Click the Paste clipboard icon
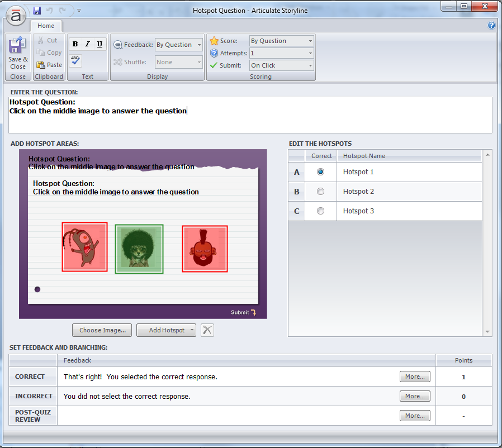Viewport: 502px width, 448px height. pyautogui.click(x=40, y=65)
